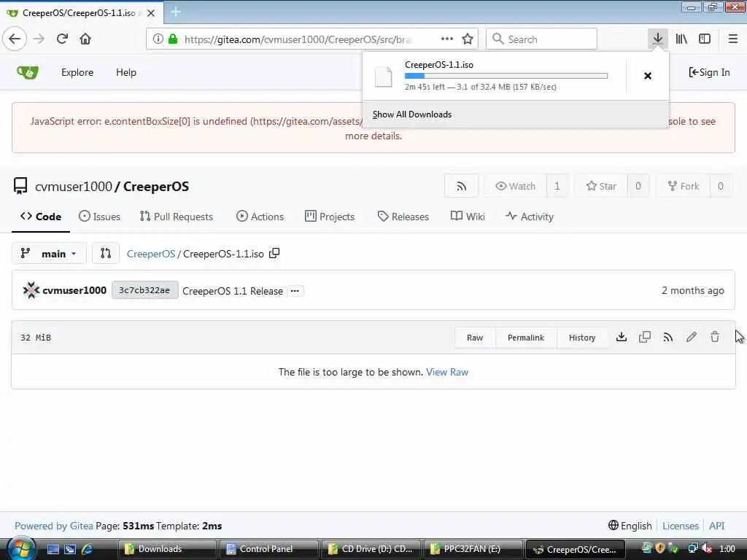Download the file via download icon
The height and width of the screenshot is (560, 747).
tap(622, 337)
